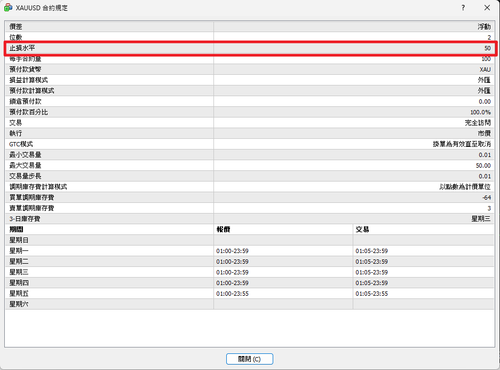
Task: Click 星期三 trade time 01:05-23:59
Action: tap(372, 272)
